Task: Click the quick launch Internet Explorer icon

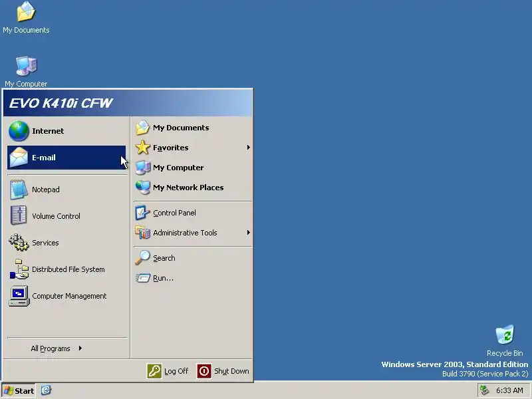Action: point(46,390)
